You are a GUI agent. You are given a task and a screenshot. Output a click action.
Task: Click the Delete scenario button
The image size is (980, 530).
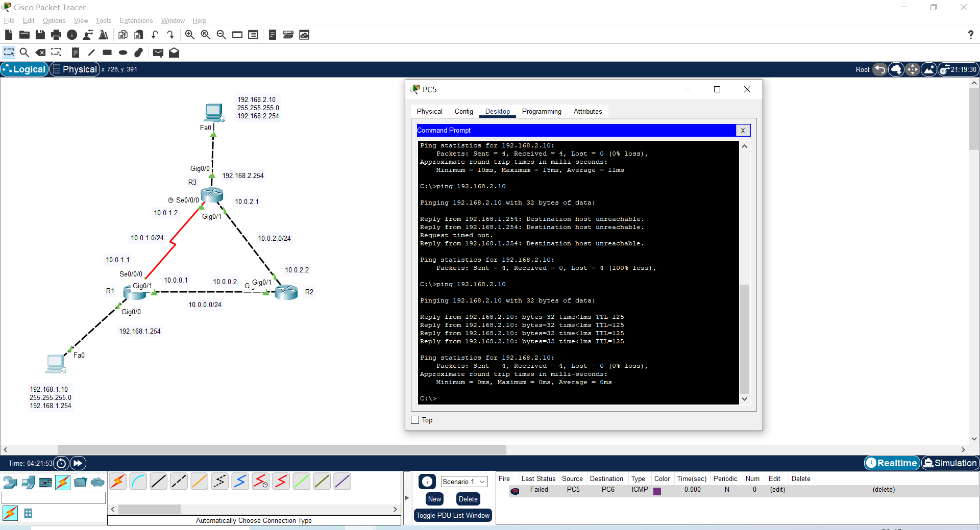[x=468, y=499]
